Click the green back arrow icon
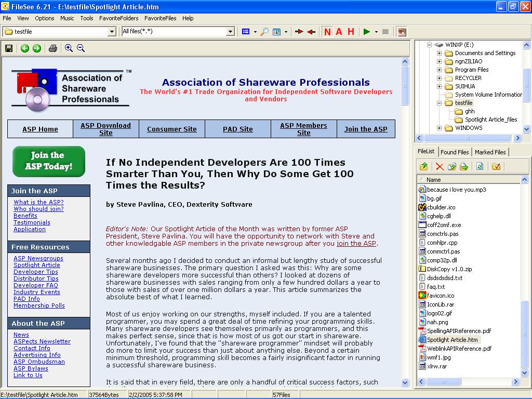The width and height of the screenshot is (532, 399). coord(24,48)
